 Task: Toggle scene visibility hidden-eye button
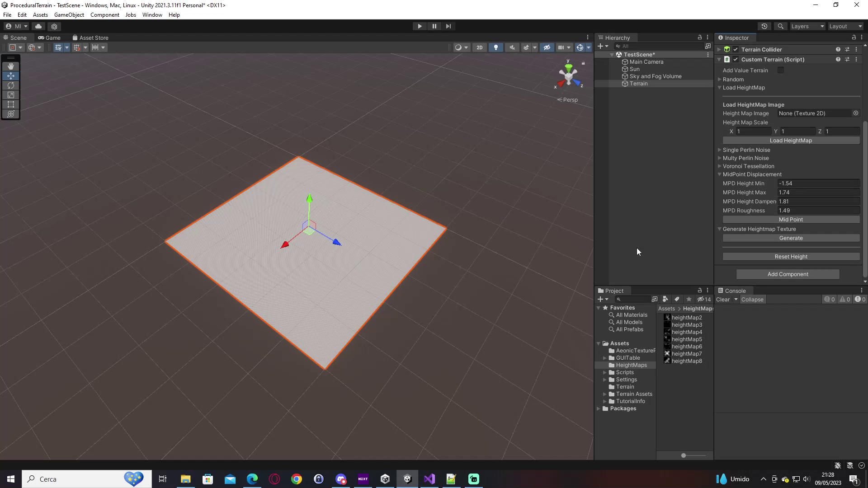[547, 47]
